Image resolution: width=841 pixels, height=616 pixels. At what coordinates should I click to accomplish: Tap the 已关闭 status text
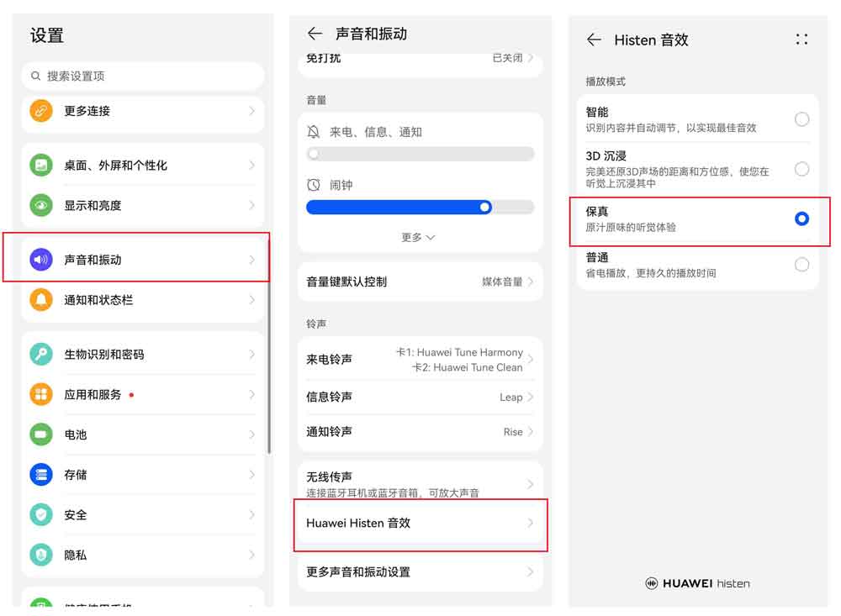pyautogui.click(x=507, y=58)
